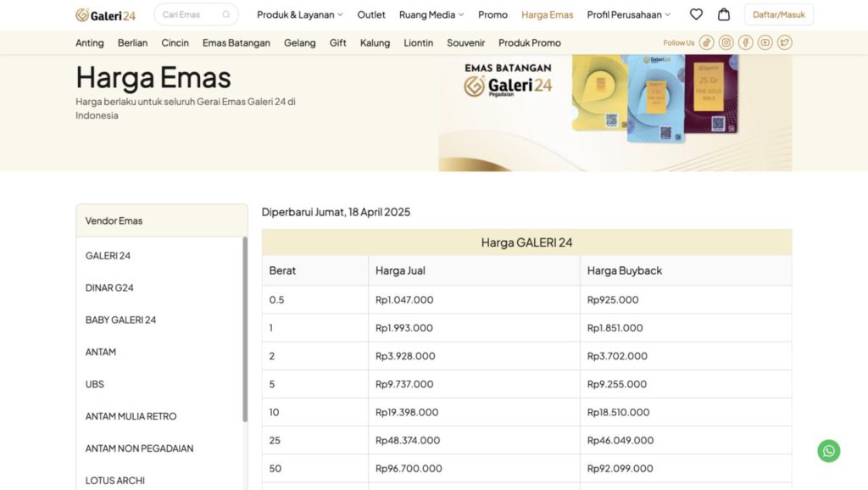This screenshot has height=490, width=868.
Task: Click buyback value Rp46.049.000
Action: [620, 441]
